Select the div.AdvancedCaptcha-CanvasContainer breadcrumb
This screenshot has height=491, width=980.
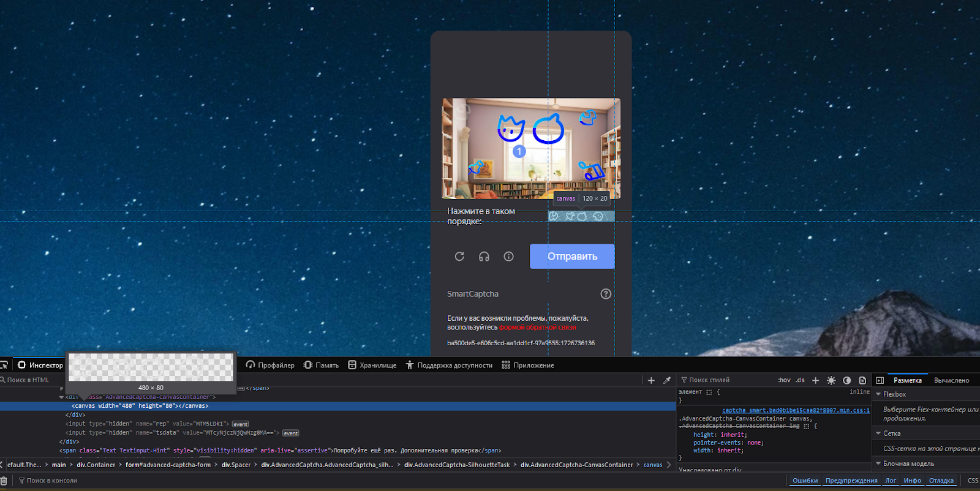576,465
